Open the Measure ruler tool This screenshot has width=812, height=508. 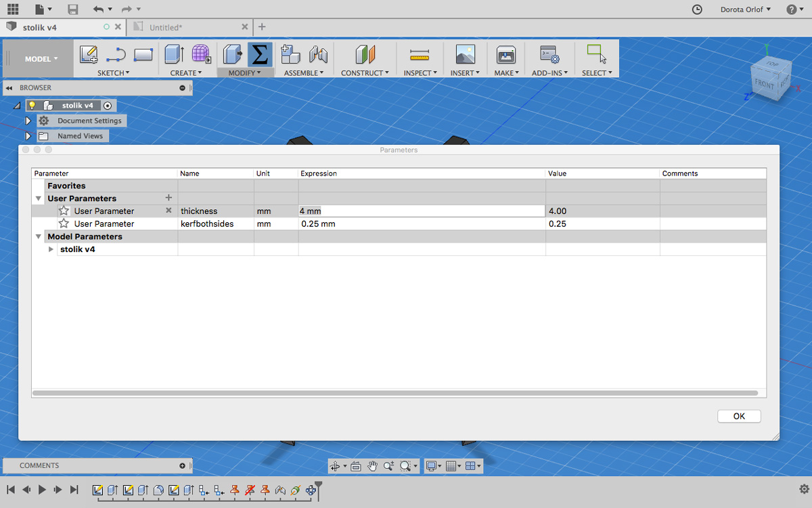420,55
